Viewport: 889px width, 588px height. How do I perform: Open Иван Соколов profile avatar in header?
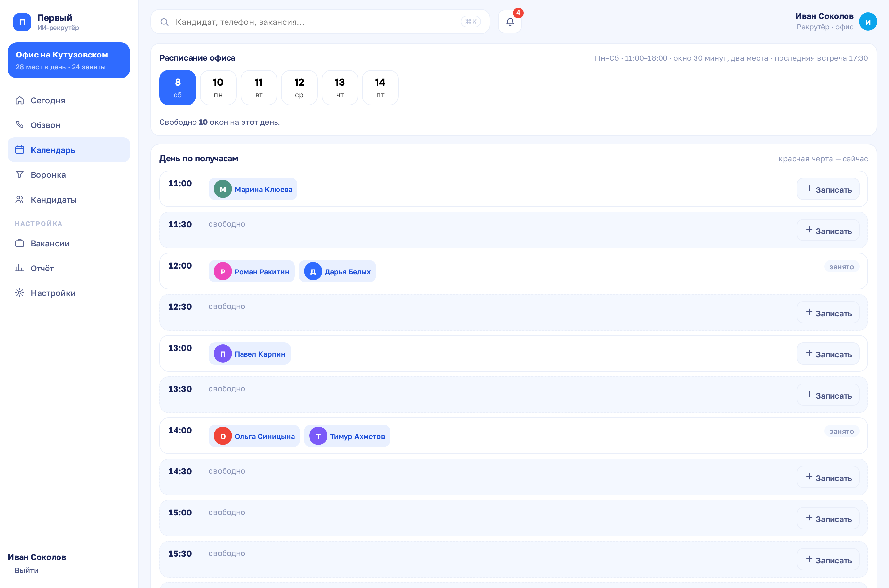point(868,22)
